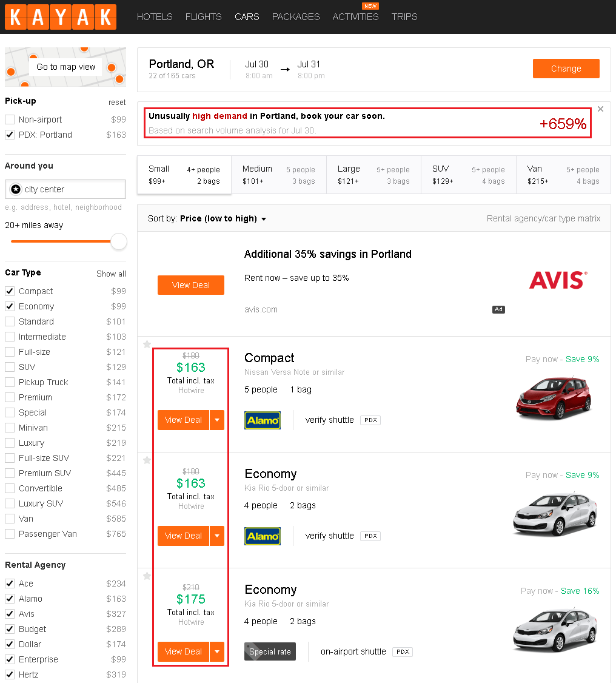Select the Medium car size tab
The height and width of the screenshot is (683, 616).
click(279, 175)
